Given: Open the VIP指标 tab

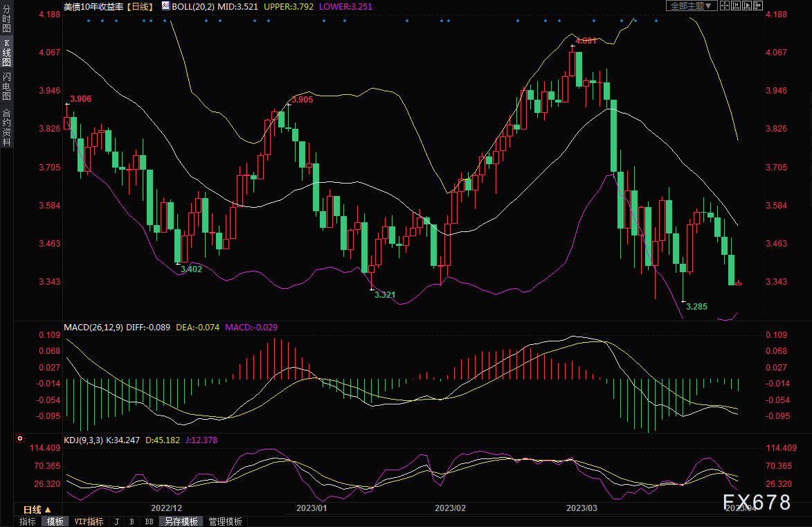Looking at the screenshot, I should [89, 521].
